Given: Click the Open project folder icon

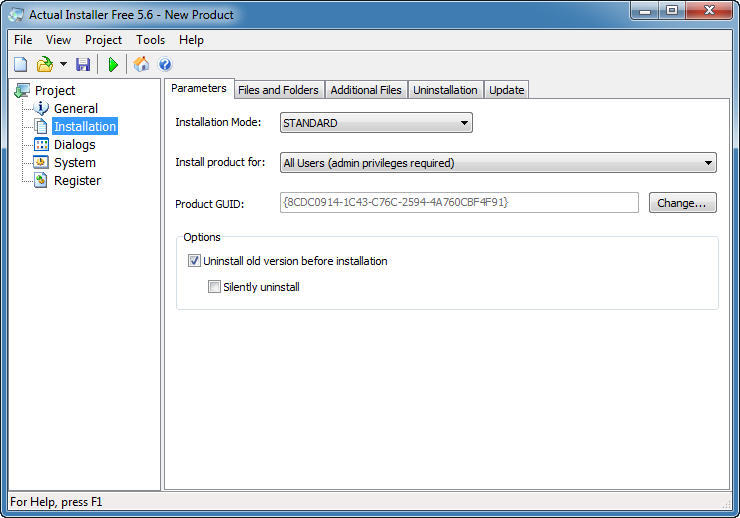Looking at the screenshot, I should click(x=45, y=64).
